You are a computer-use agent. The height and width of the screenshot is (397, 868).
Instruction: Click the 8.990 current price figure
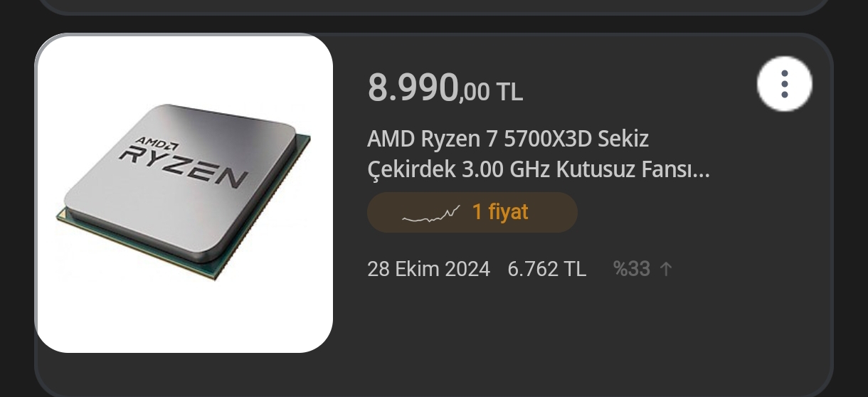[x=413, y=88]
